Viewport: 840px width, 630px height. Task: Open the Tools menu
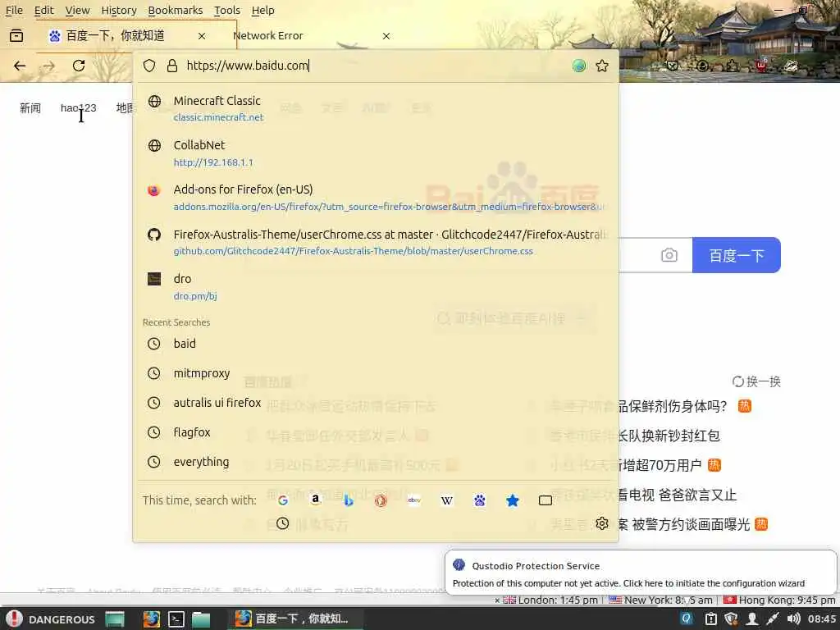(x=227, y=10)
